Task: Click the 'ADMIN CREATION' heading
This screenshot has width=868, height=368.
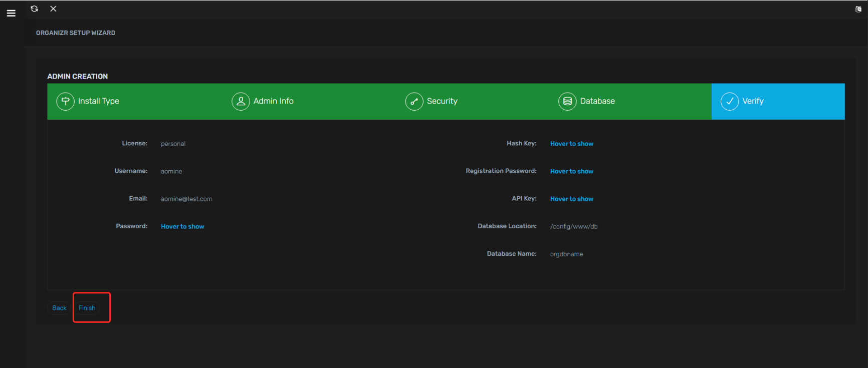Action: click(78, 76)
